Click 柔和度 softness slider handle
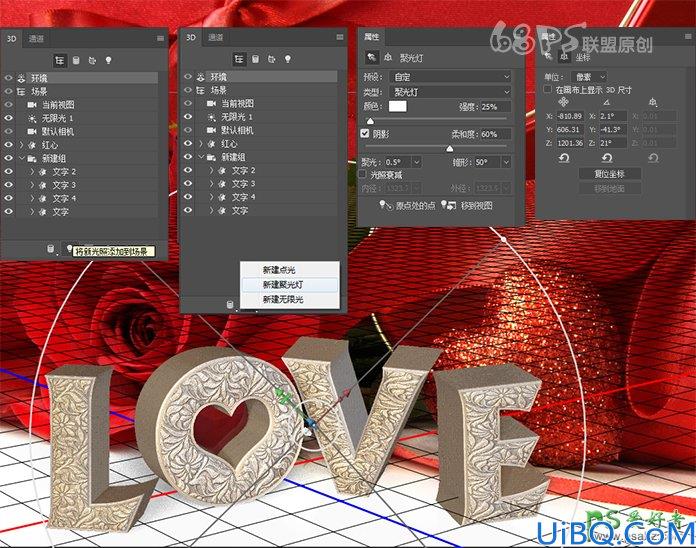This screenshot has height=548, width=696. tap(450, 149)
